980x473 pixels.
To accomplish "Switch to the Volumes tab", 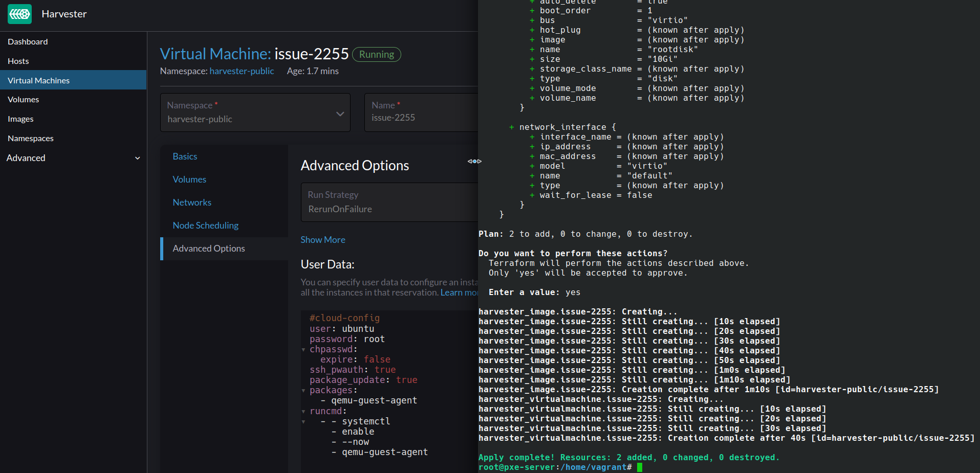I will pos(189,179).
